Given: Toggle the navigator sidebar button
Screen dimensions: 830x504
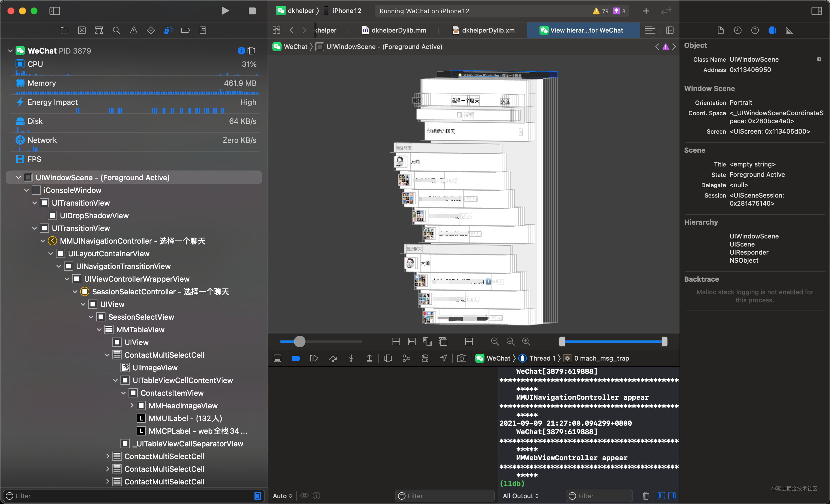Looking at the screenshot, I should pos(54,11).
